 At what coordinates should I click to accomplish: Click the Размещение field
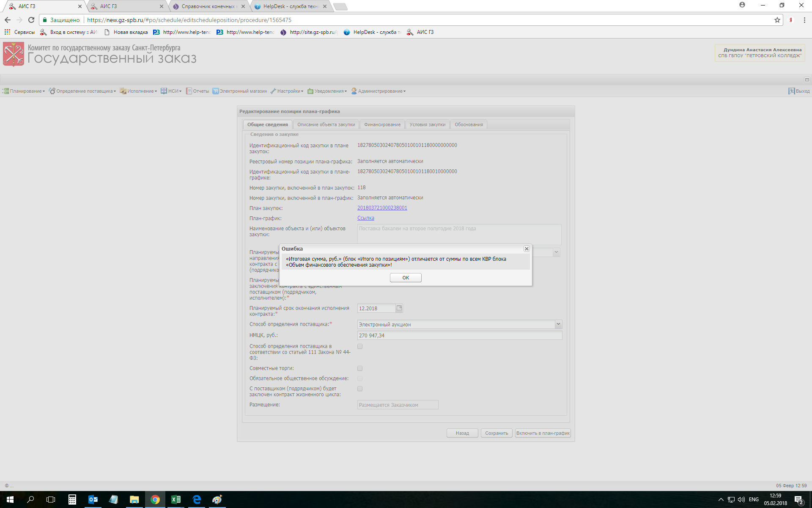398,405
